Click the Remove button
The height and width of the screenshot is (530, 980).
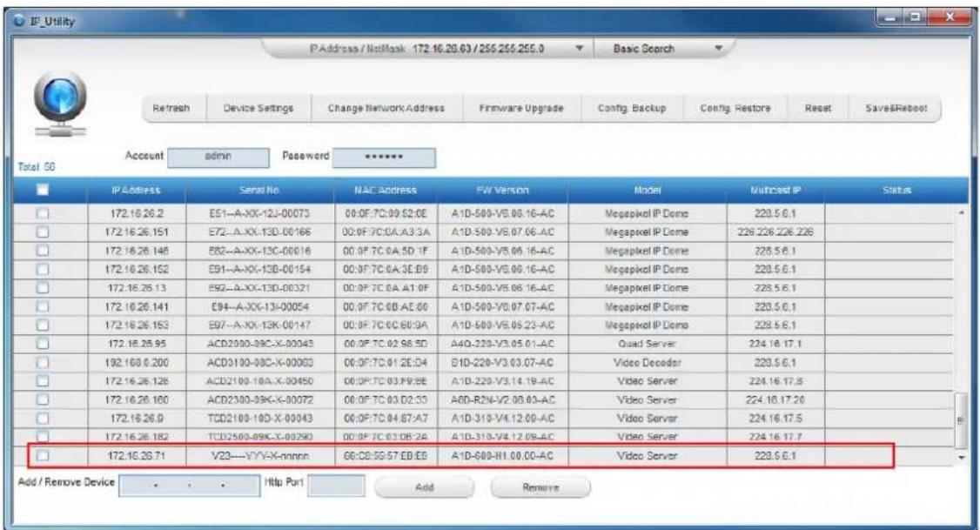(540, 486)
